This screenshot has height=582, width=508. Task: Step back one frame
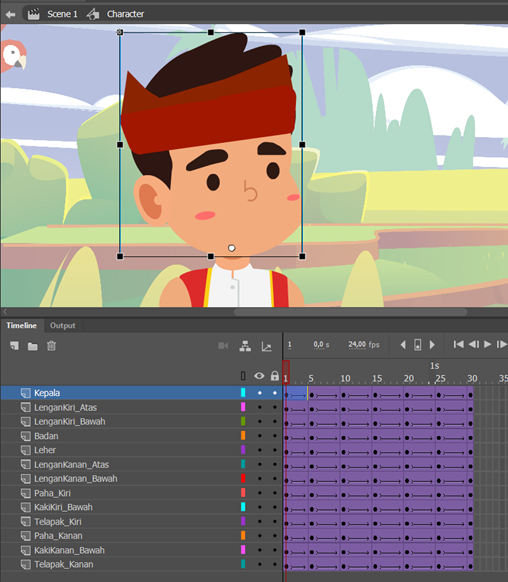(x=474, y=344)
